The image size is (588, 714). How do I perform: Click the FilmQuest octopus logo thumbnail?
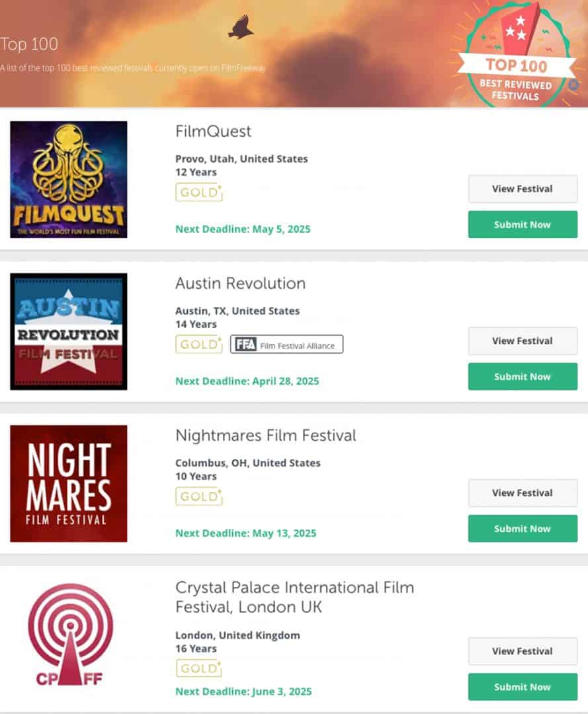coord(69,179)
